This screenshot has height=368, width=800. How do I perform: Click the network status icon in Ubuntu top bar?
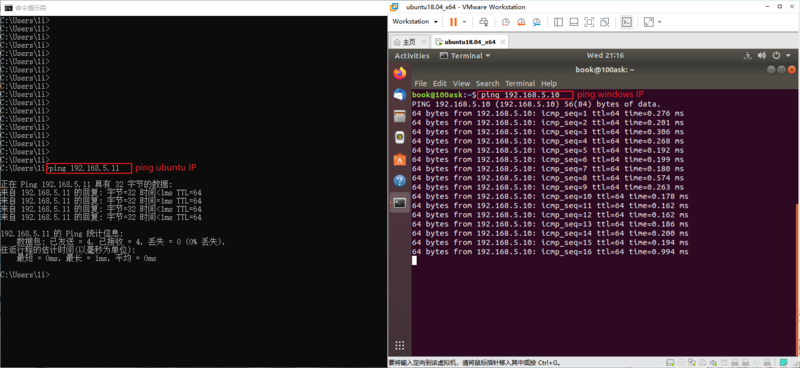pyautogui.click(x=748, y=56)
